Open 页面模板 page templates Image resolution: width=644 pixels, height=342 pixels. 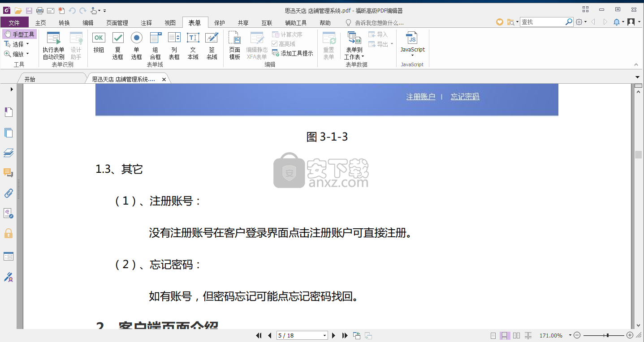[235, 46]
